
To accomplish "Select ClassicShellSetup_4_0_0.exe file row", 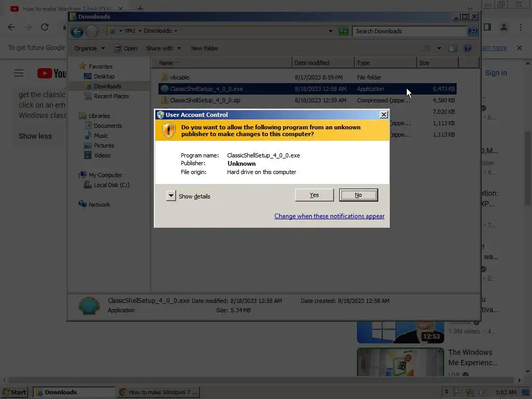I will (x=308, y=89).
